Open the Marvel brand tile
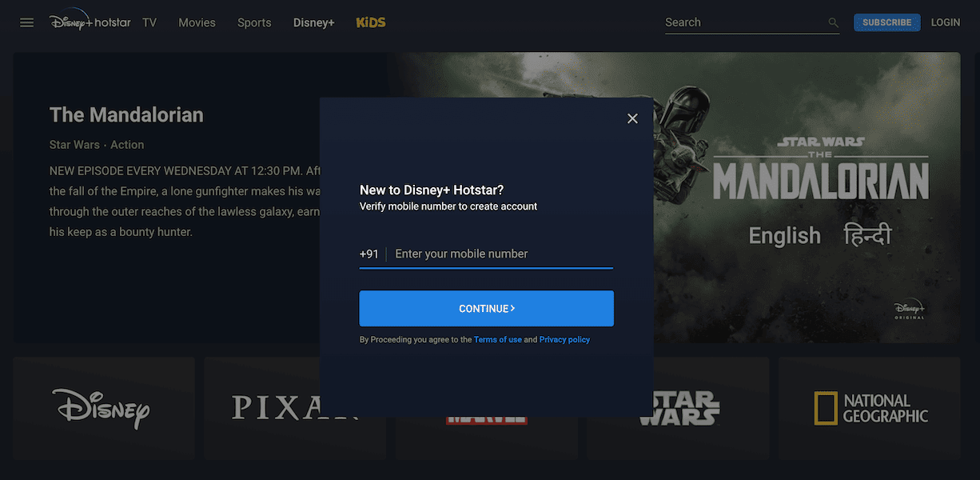Image resolution: width=980 pixels, height=480 pixels. coord(486,437)
